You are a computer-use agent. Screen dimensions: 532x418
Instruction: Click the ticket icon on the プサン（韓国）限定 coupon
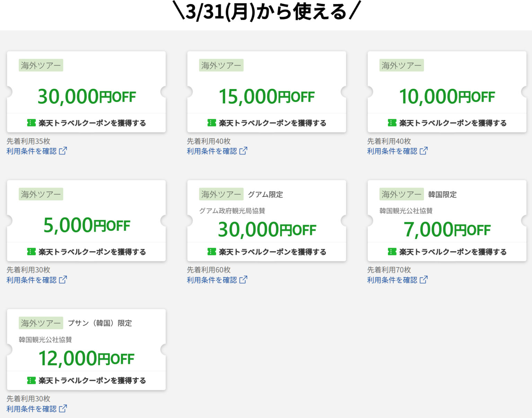(31, 381)
